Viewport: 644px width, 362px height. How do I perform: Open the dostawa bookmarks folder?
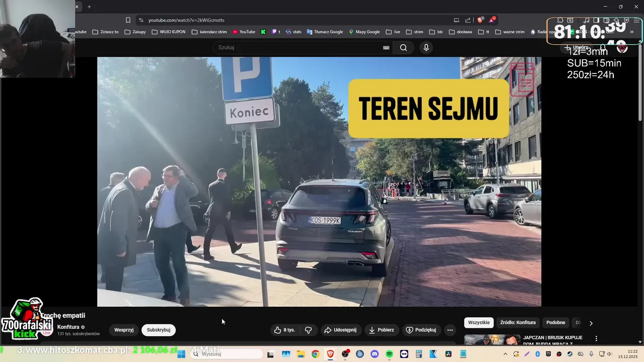point(460,32)
